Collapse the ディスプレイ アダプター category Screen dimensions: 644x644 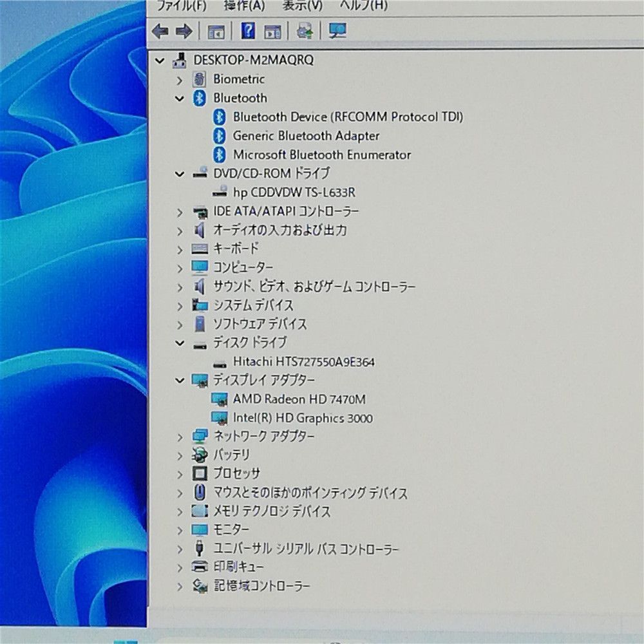click(179, 381)
